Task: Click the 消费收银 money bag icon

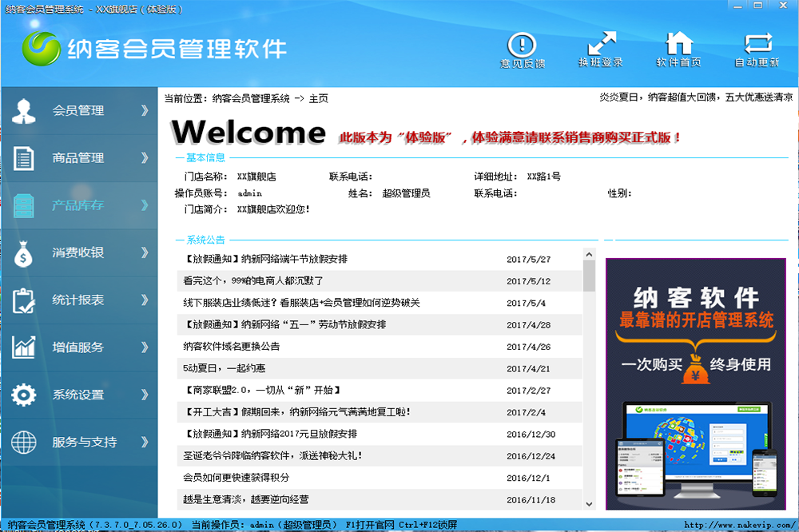Action: click(23, 253)
